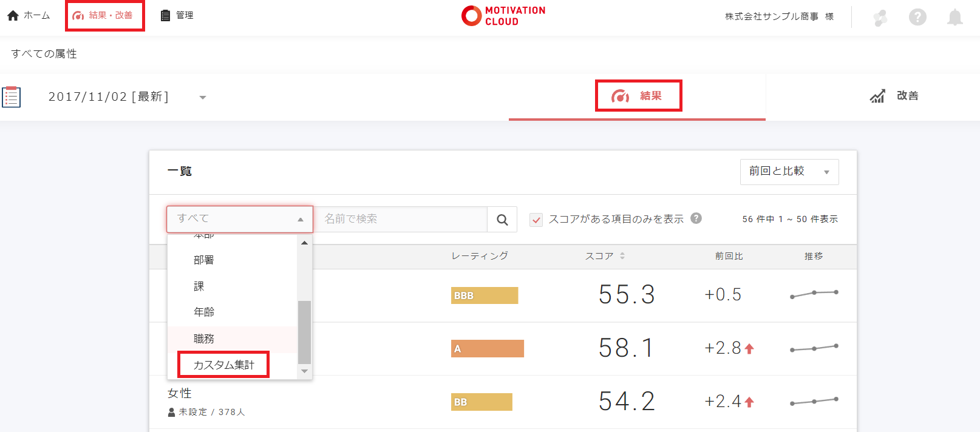Go to ホーム in top navigation

coord(29,15)
